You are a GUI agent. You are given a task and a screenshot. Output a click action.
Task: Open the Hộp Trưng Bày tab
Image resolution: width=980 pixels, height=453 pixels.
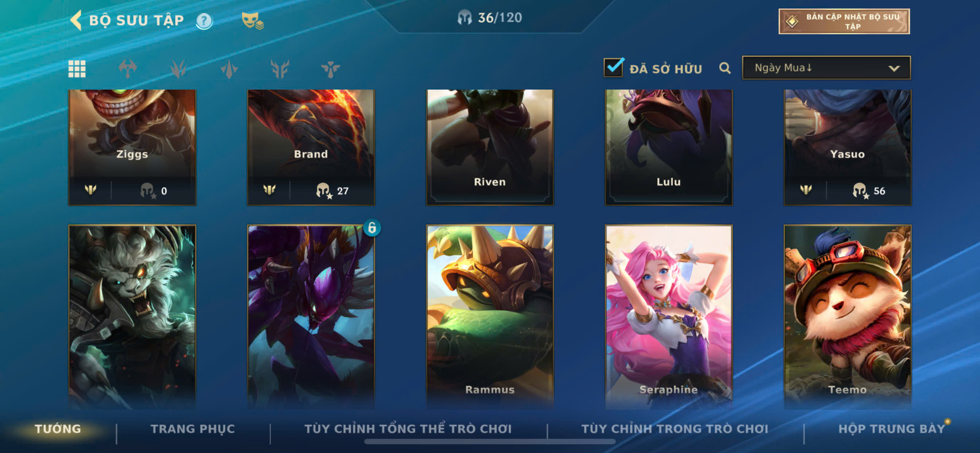pyautogui.click(x=892, y=429)
